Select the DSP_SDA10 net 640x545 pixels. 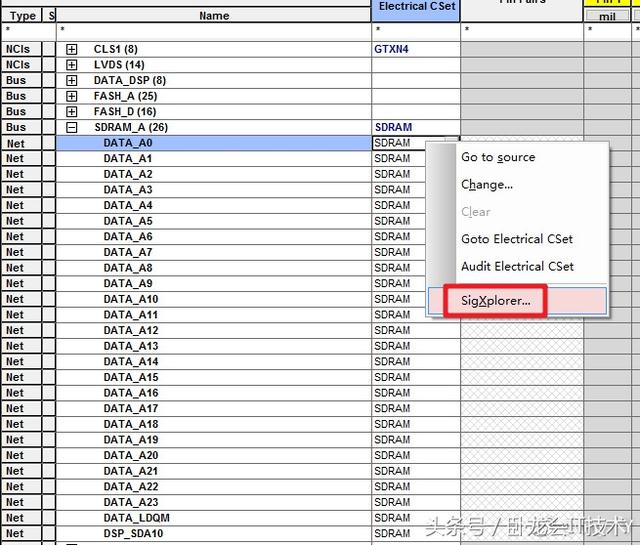click(133, 533)
